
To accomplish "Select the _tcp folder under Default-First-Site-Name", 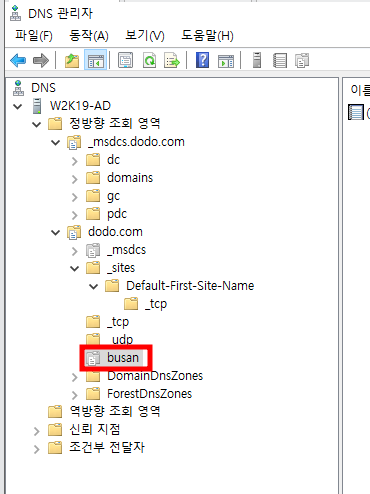I will coord(156,304).
